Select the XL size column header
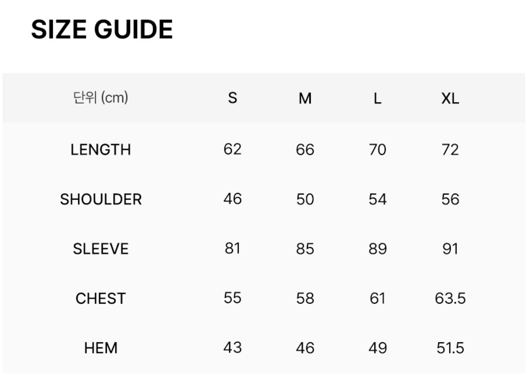Image resolution: width=532 pixels, height=392 pixels. [x=450, y=98]
